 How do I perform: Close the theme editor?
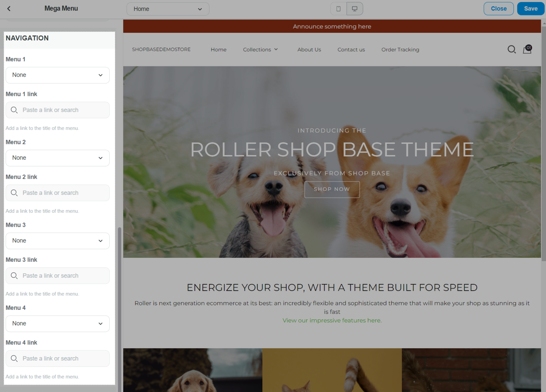(499, 9)
